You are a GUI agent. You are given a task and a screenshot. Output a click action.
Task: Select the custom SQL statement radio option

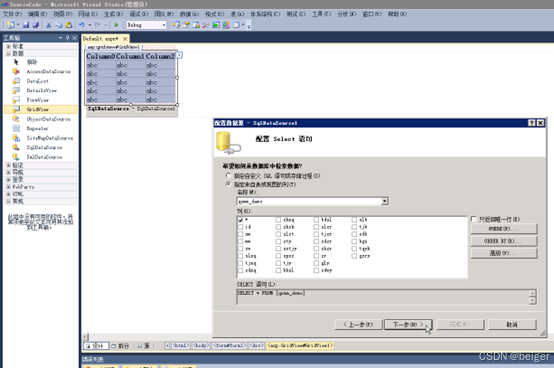229,176
